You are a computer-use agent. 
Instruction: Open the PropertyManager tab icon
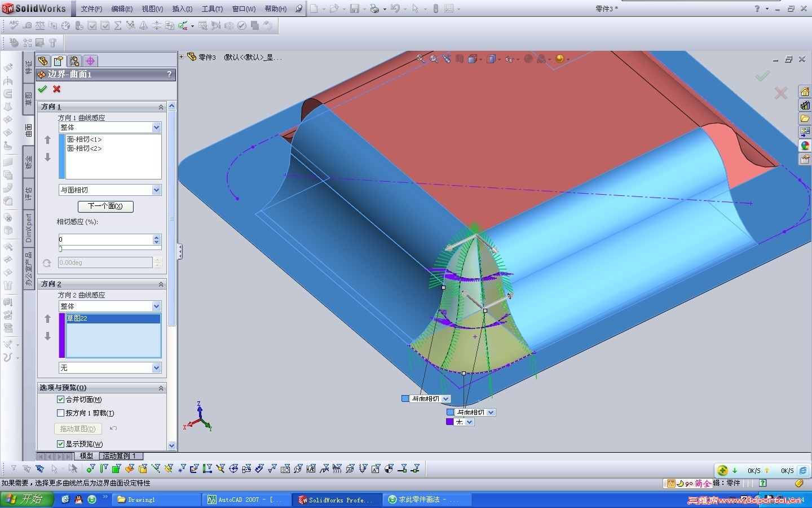pyautogui.click(x=59, y=61)
